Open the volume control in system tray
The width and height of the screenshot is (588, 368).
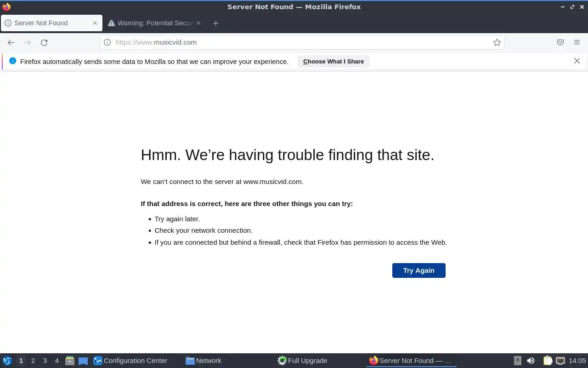pos(531,361)
